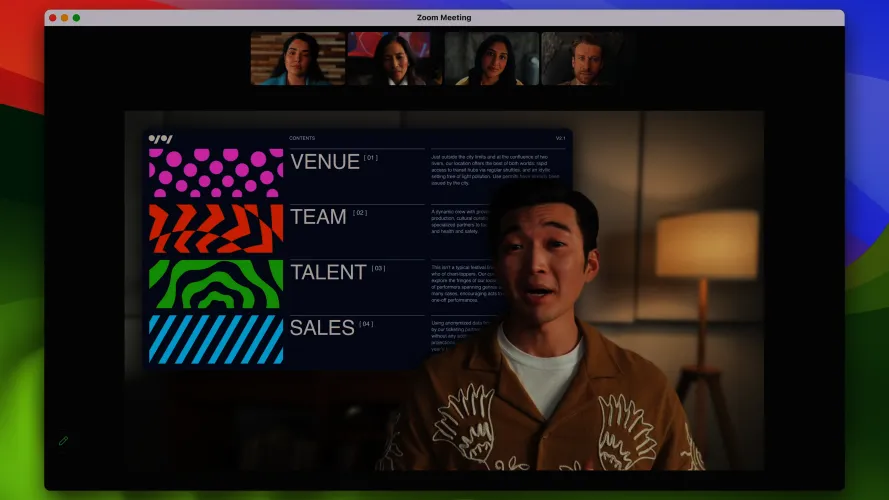The image size is (889, 500).
Task: Select the fourth participant video thumbnail
Action: pos(587,58)
